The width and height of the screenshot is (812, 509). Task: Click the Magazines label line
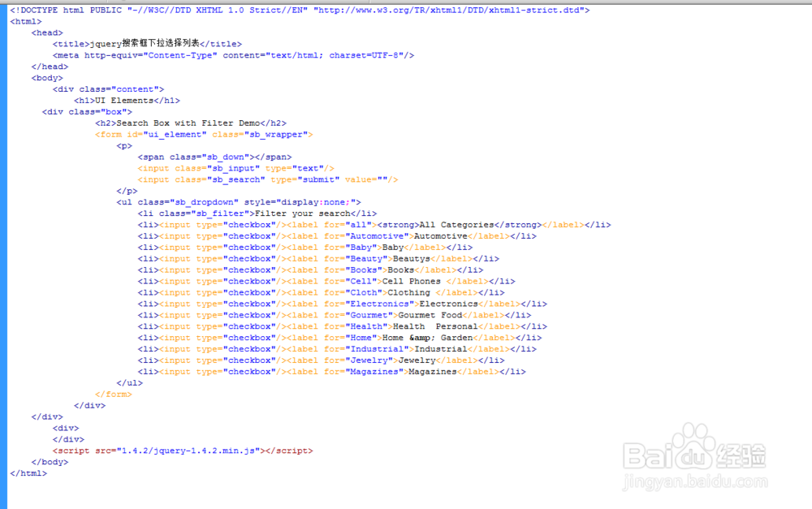pos(331,372)
